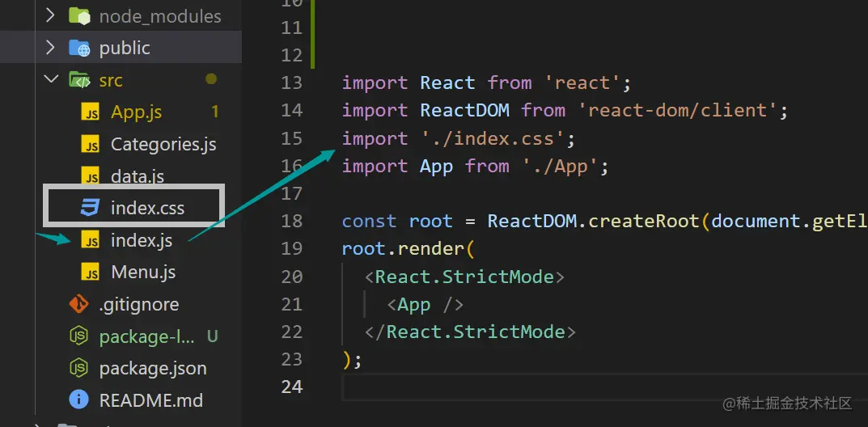Image resolution: width=868 pixels, height=427 pixels.
Task: Click line number 15 in gutter
Action: [x=292, y=137]
